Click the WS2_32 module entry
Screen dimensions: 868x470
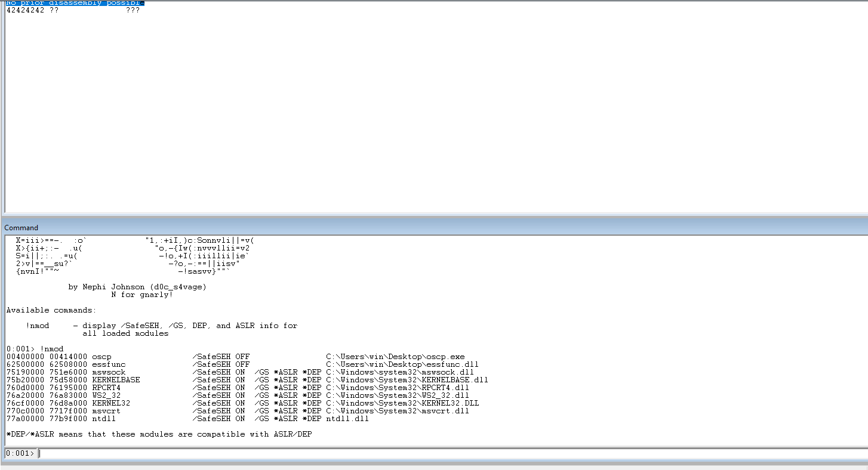point(106,395)
